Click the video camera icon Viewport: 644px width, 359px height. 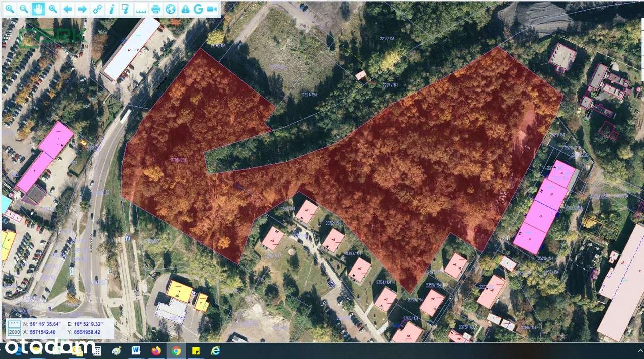coord(212,9)
